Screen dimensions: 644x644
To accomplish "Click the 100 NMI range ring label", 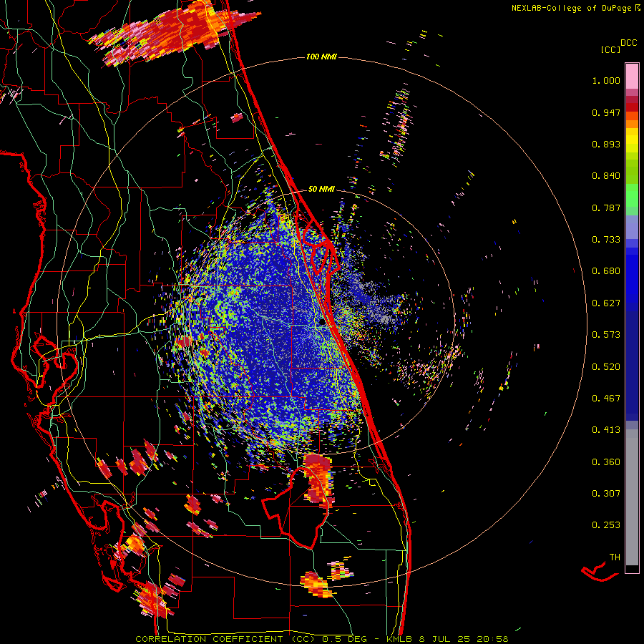I will [321, 57].
